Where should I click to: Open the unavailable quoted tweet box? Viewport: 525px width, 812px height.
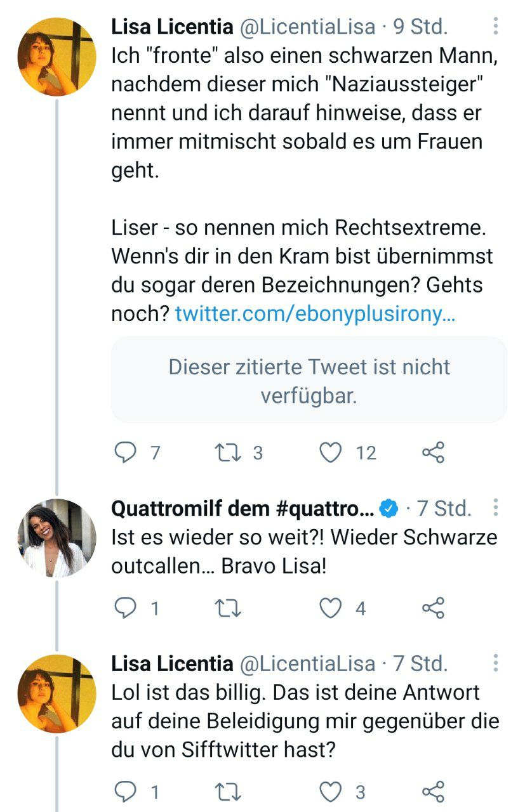pyautogui.click(x=309, y=381)
